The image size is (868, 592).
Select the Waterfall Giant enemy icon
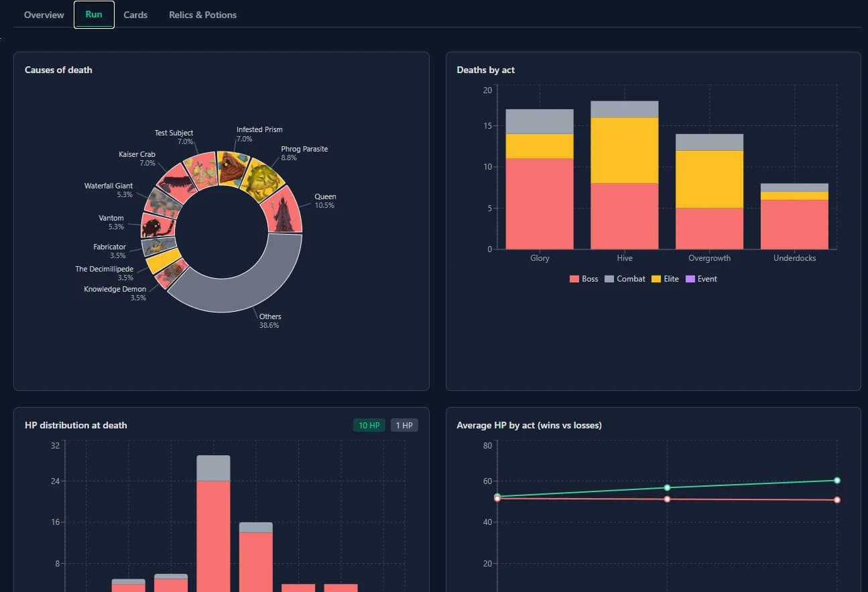(x=161, y=202)
